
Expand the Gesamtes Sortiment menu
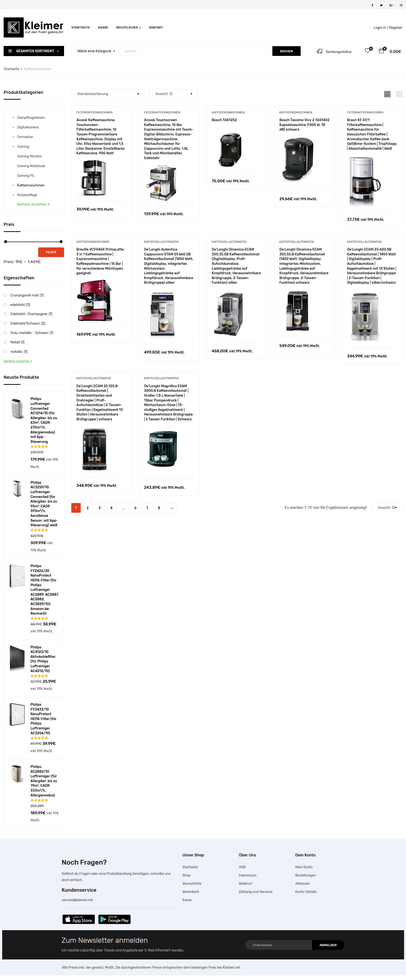pyautogui.click(x=34, y=51)
